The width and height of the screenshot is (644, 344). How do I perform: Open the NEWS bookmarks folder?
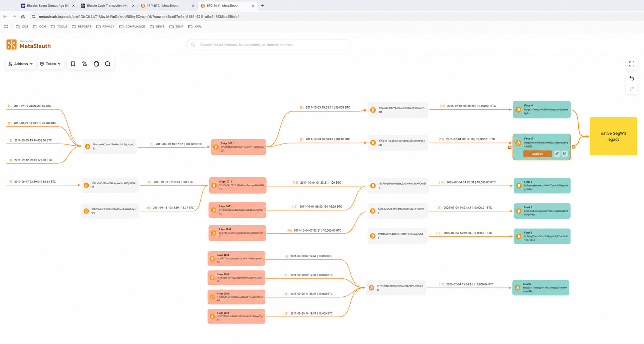point(157,27)
